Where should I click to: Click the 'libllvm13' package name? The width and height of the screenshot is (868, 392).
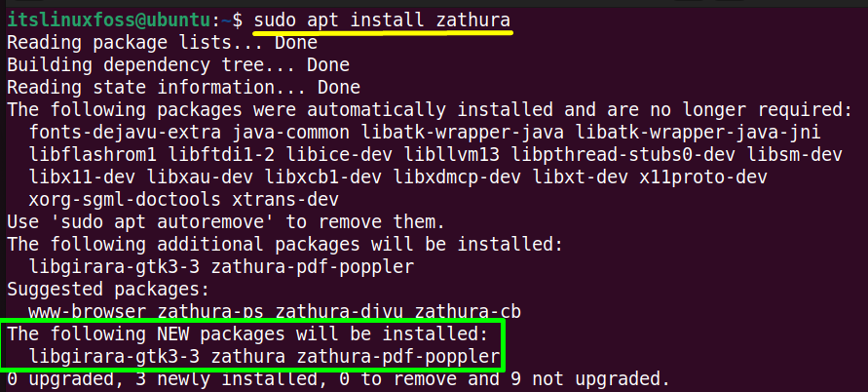coord(452,155)
